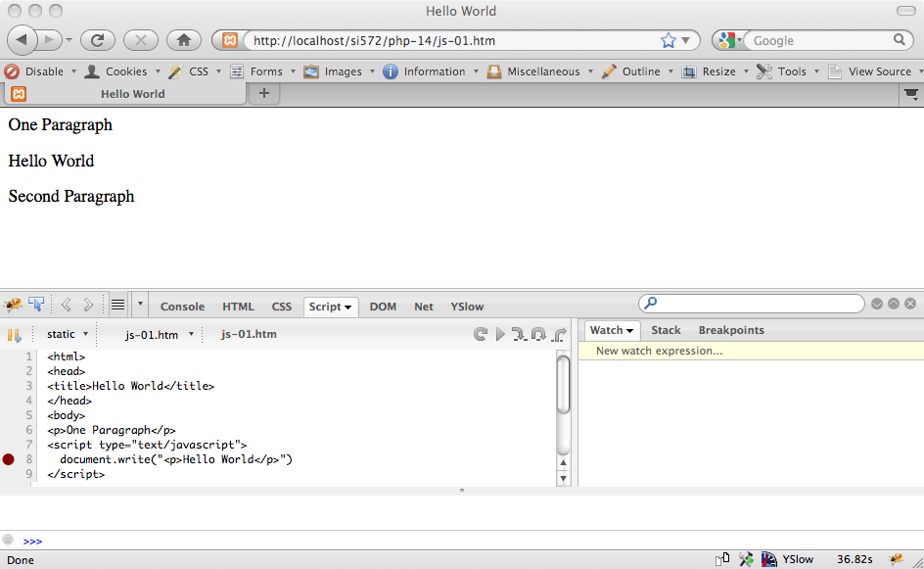Go back using the browser Back arrow
The width and height of the screenshot is (924, 569).
pos(23,40)
